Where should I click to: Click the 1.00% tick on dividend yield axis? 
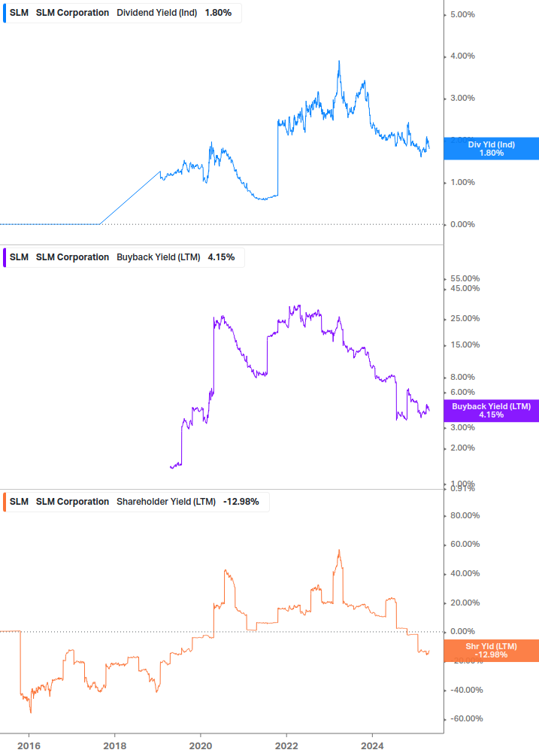(x=462, y=182)
